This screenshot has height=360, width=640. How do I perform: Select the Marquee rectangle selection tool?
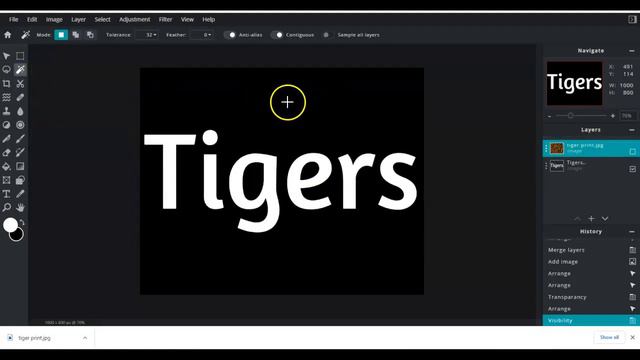click(20, 56)
